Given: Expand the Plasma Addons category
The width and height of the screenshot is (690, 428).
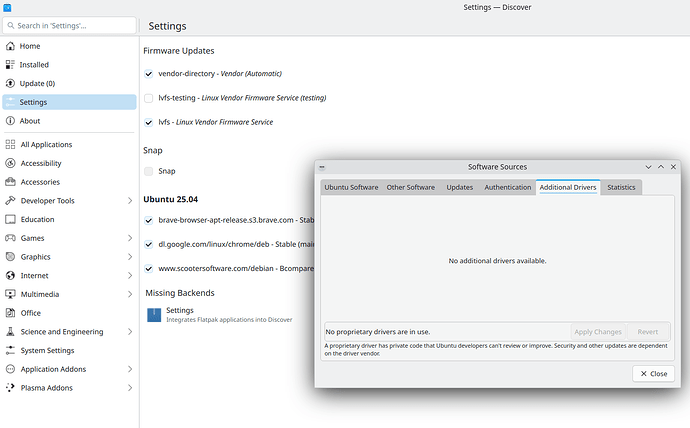Looking at the screenshot, I should (130, 388).
